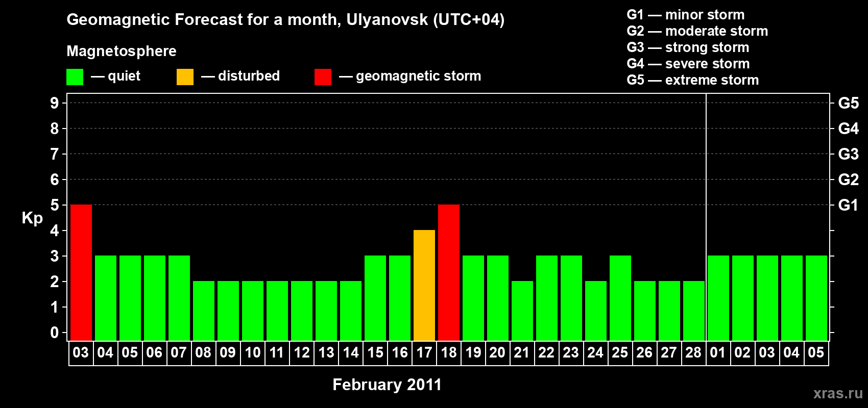The width and height of the screenshot is (868, 408).
Task: Click date label 01 after 28
Action: [718, 352]
